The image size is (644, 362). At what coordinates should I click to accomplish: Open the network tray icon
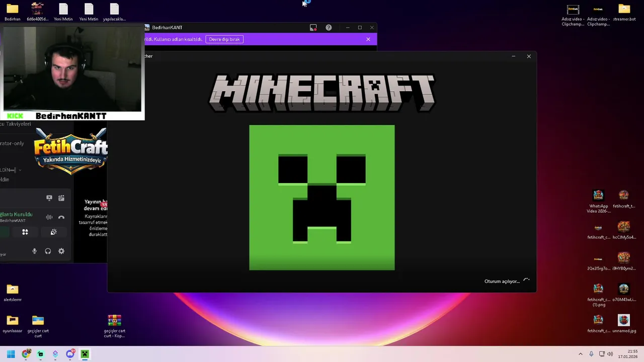coord(602,354)
